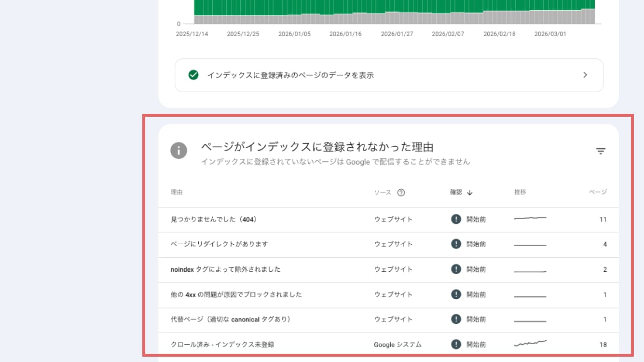644x362 pixels.
Task: Click the warning icon on the redirect row
Action: click(456, 244)
